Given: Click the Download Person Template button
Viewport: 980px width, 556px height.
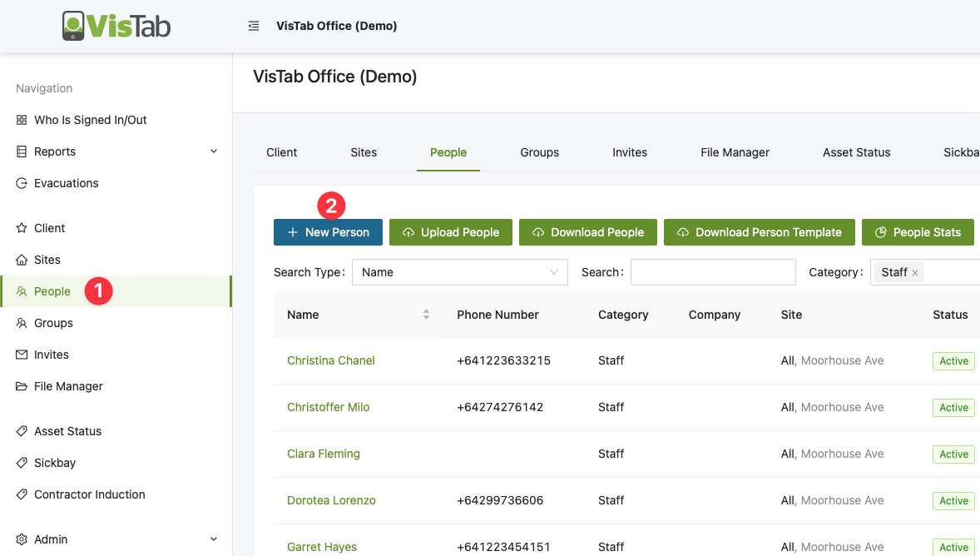Looking at the screenshot, I should tap(759, 232).
